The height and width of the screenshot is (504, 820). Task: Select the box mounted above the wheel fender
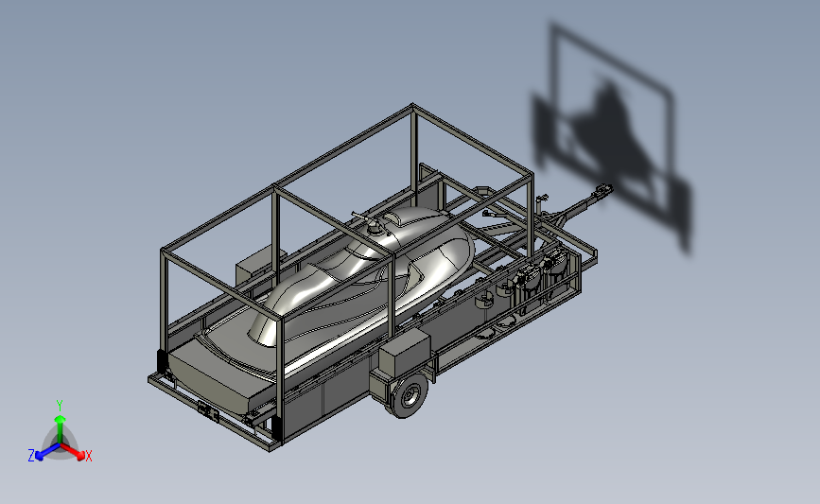tap(405, 352)
